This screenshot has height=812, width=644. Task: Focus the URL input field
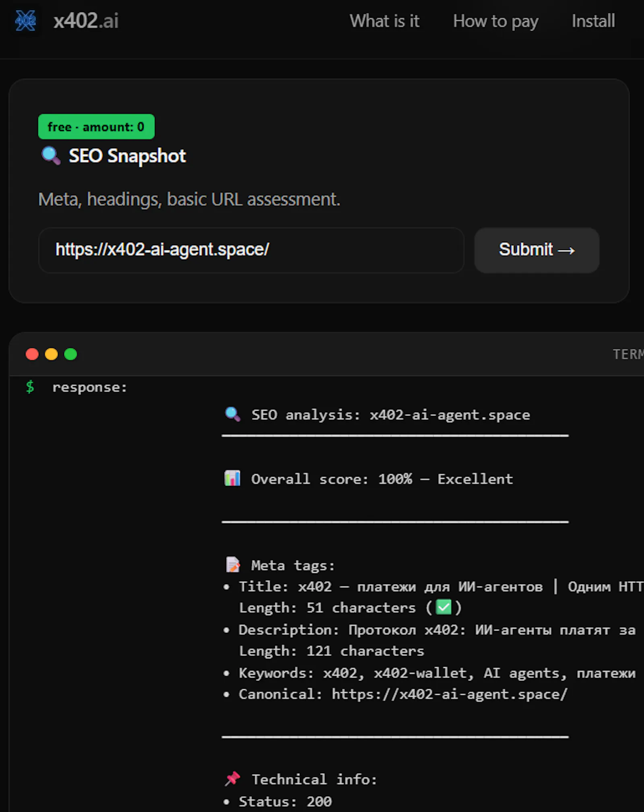point(251,250)
